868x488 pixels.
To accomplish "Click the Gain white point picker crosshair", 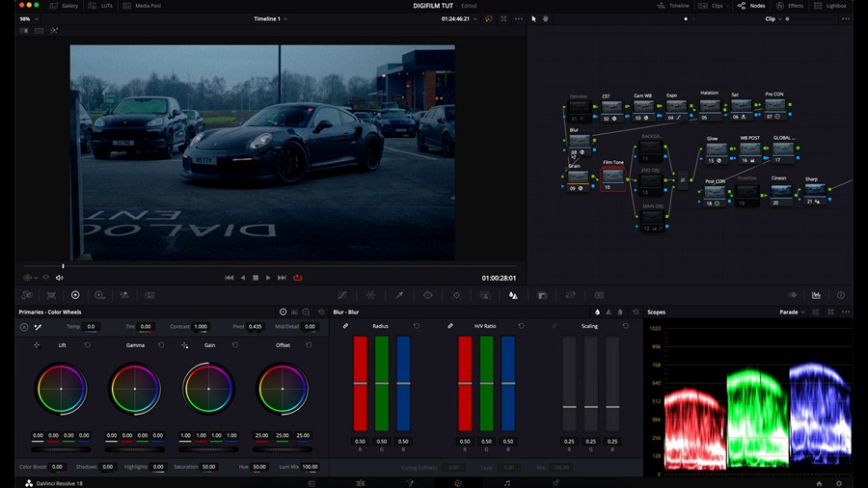I will (x=185, y=345).
